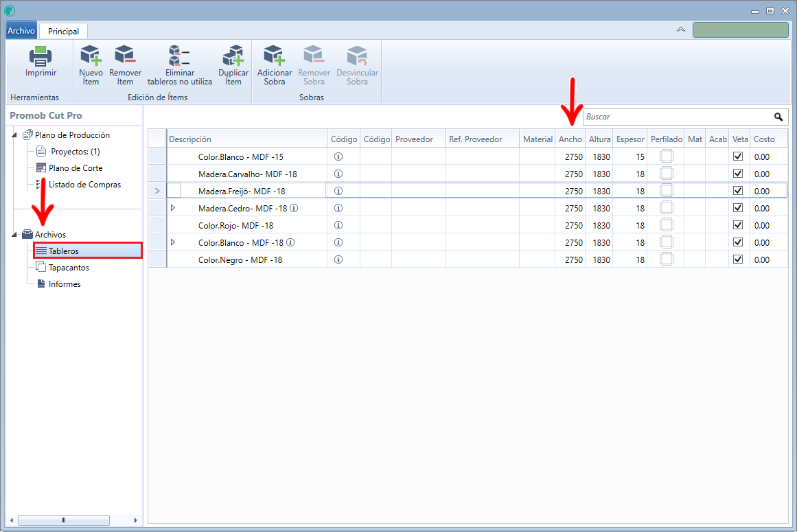Open Tapacantos in the Archivos tree
Viewport: 797px width, 532px height.
[x=69, y=268]
